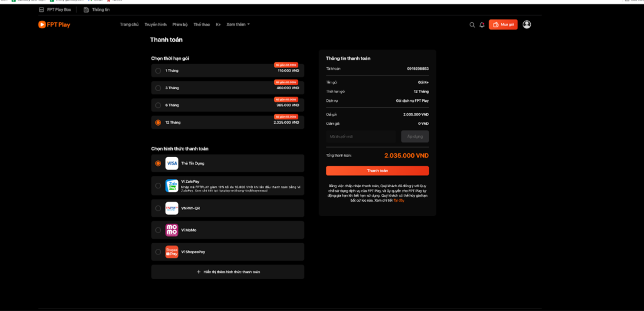Click the promo code input field
The image size is (644, 311).
coord(362,136)
